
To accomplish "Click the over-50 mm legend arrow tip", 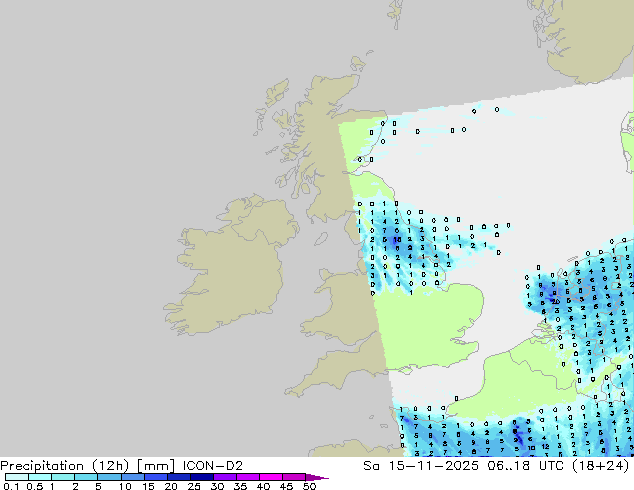I will coord(317,477).
